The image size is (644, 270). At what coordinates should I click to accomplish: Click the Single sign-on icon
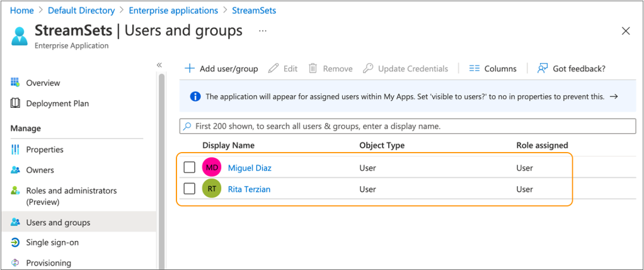pyautogui.click(x=15, y=242)
